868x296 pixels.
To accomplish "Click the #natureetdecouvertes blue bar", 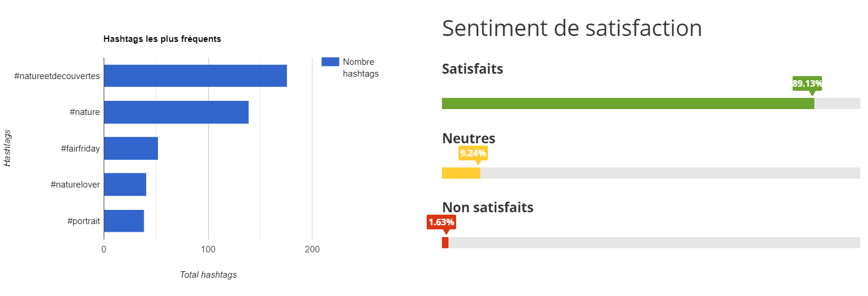I will [195, 76].
